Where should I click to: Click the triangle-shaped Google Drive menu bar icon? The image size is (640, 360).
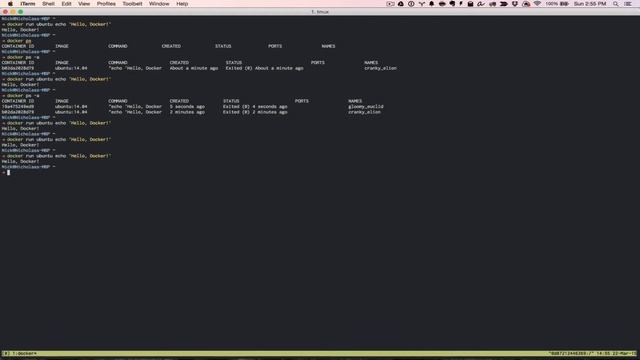(401, 4)
